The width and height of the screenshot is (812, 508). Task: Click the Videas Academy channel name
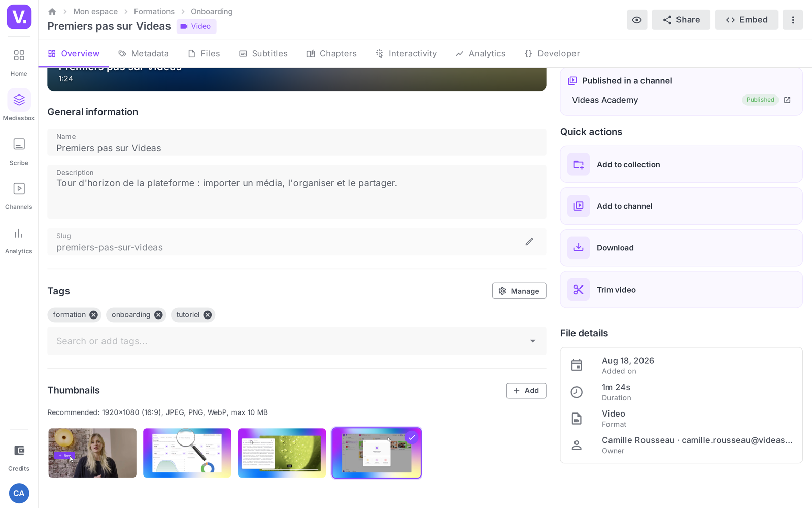click(605, 100)
